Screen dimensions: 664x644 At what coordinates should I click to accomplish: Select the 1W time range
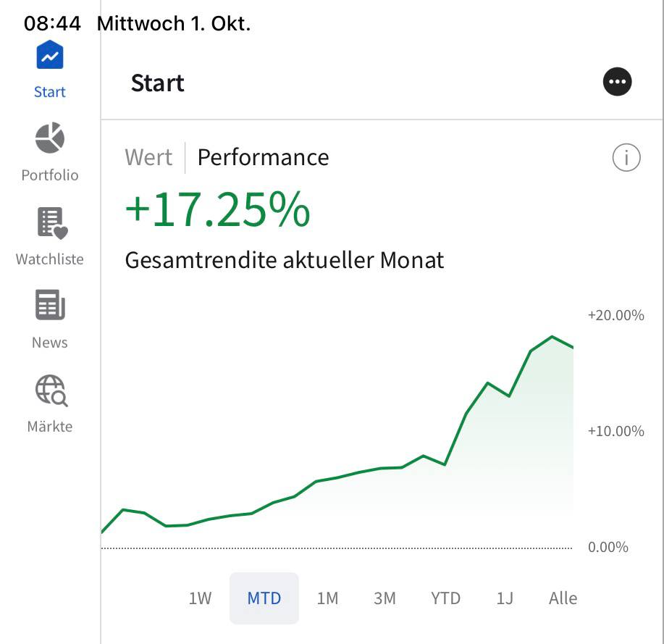pyautogui.click(x=200, y=598)
